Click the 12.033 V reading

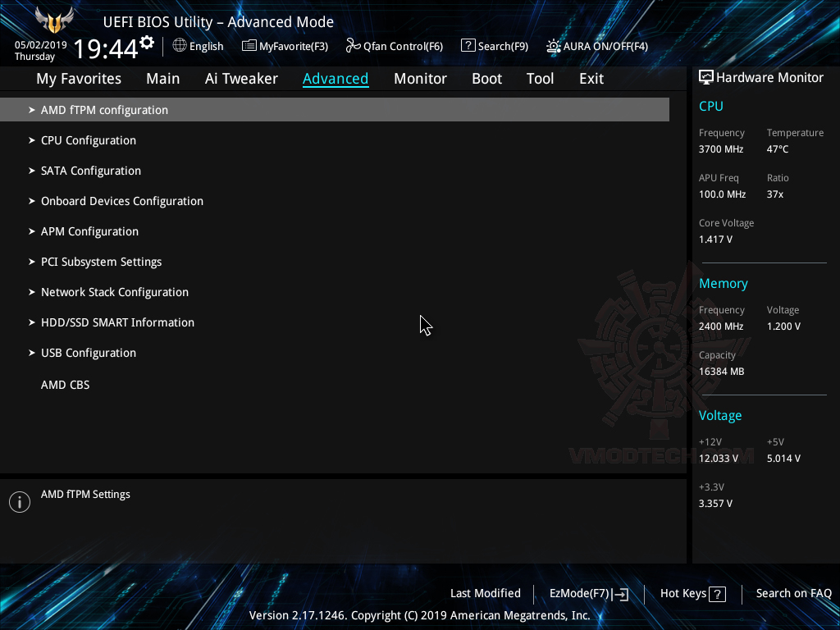[719, 459]
